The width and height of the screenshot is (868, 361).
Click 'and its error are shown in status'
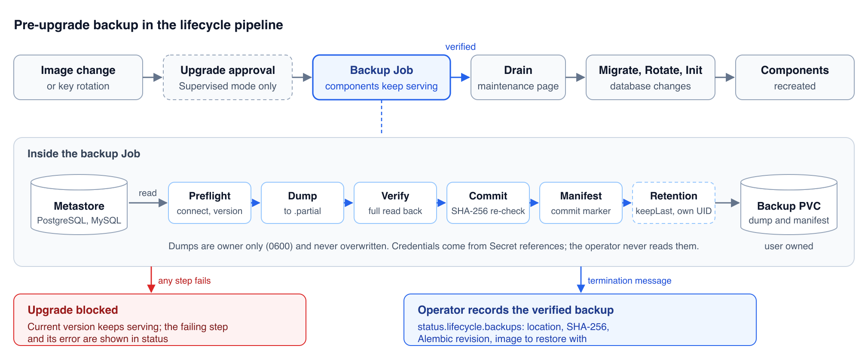[98, 339]
